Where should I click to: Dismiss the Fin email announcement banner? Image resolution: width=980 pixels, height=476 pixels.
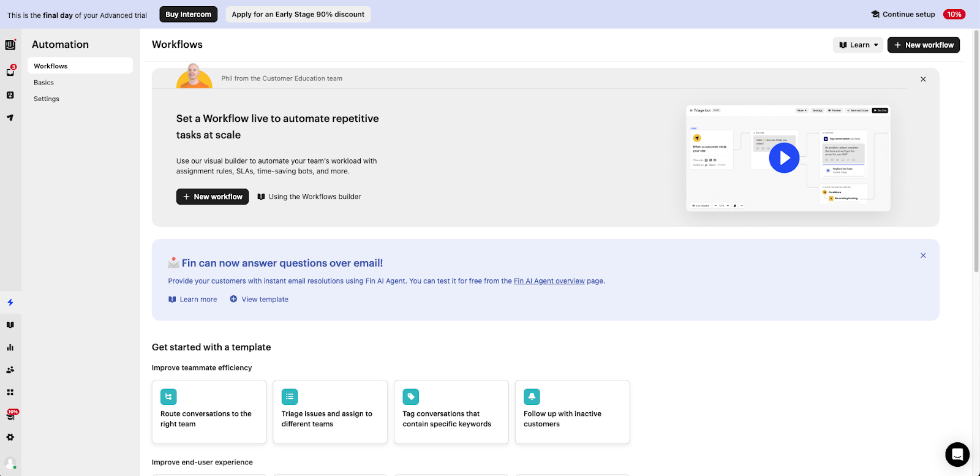923,255
